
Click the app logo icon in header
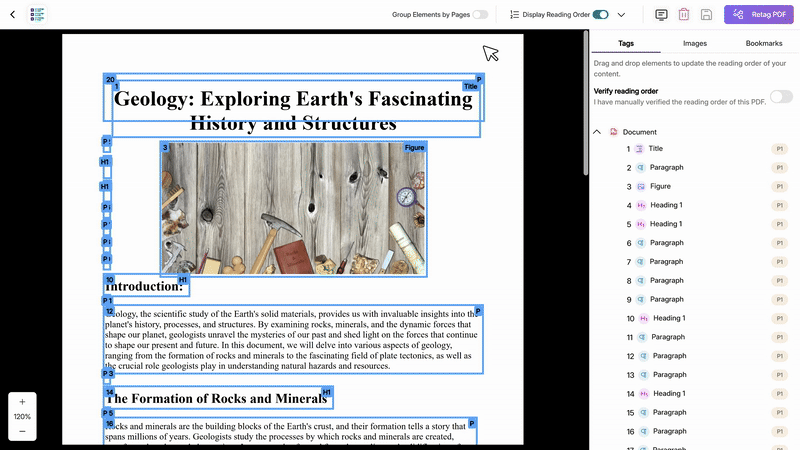click(38, 15)
